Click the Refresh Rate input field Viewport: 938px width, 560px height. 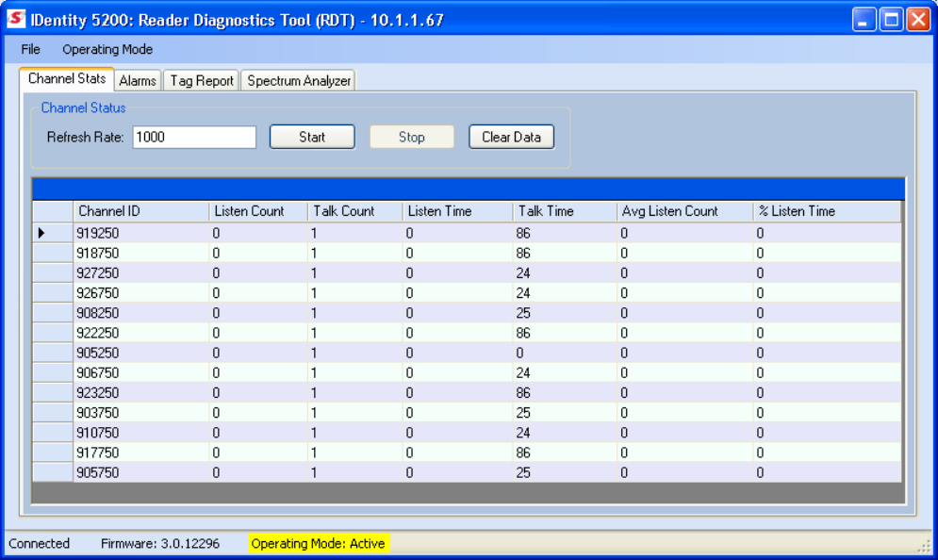pos(194,137)
